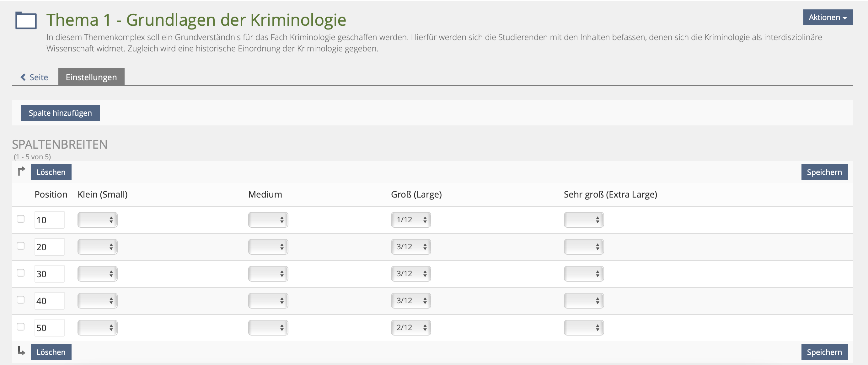Image resolution: width=868 pixels, height=365 pixels.
Task: Open the Groß (Large) dropdown showing 1/12
Action: pos(411,220)
